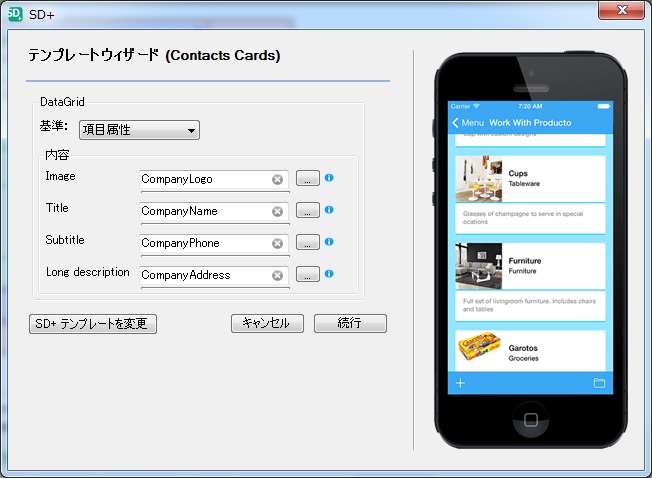The height and width of the screenshot is (478, 652).
Task: Browse for Title attribute with ellipsis button
Action: [308, 210]
